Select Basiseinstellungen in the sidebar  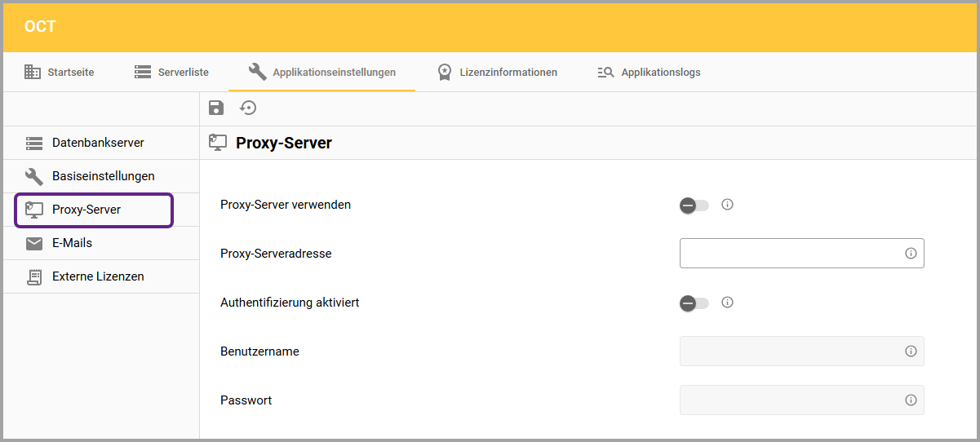pos(103,176)
